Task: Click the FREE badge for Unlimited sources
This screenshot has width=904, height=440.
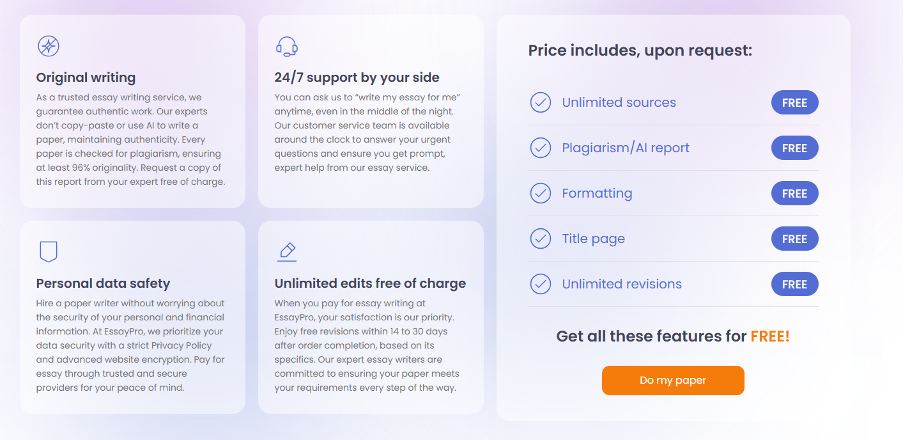Action: (x=795, y=102)
